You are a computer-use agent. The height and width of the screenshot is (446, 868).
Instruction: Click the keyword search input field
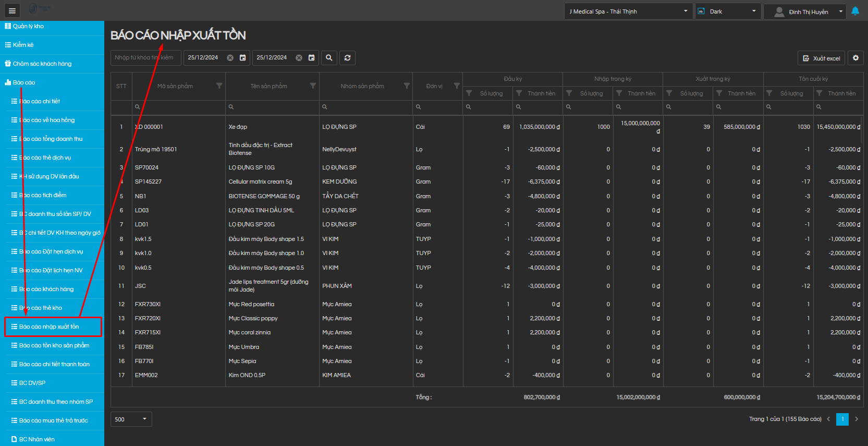(145, 58)
